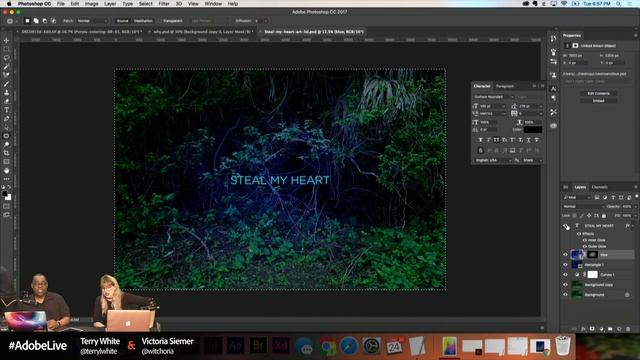Viewport: 640px width, 360px height.
Task: Open the Window menu
Action: pyautogui.click(x=213, y=4)
